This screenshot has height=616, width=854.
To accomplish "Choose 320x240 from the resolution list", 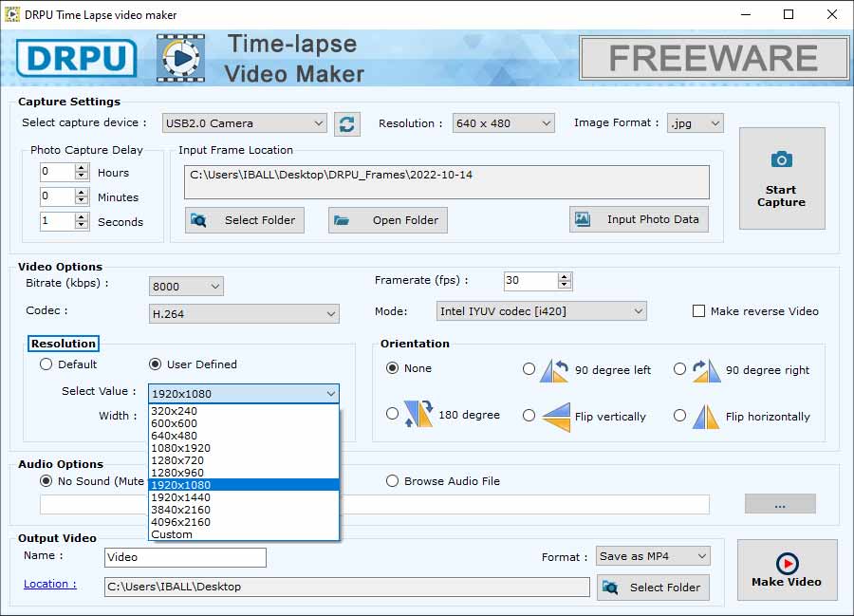I will pyautogui.click(x=244, y=411).
